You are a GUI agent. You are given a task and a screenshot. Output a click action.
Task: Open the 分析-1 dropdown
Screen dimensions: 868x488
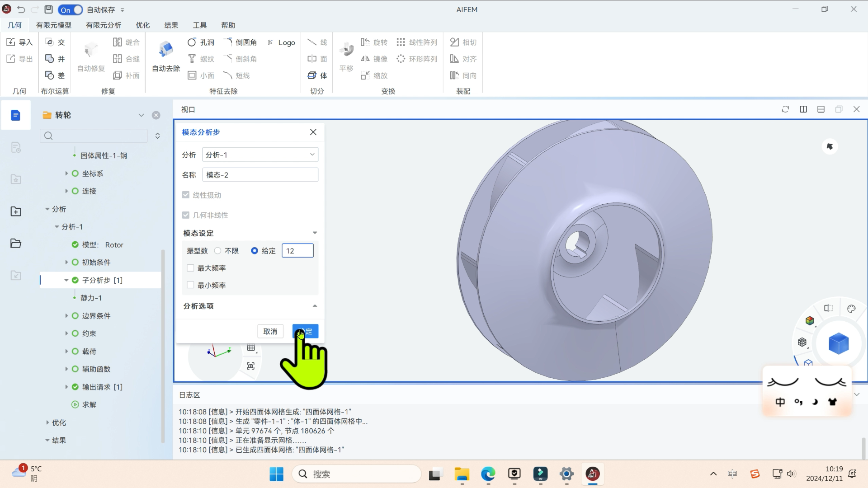coord(260,155)
